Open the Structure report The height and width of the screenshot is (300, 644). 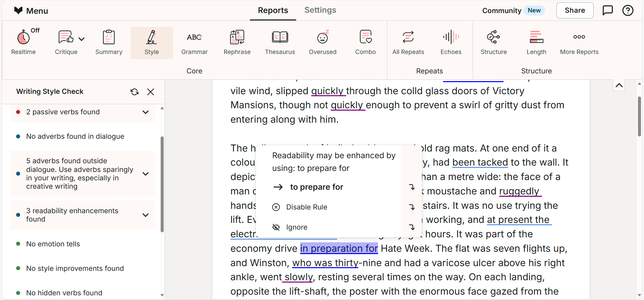(494, 43)
